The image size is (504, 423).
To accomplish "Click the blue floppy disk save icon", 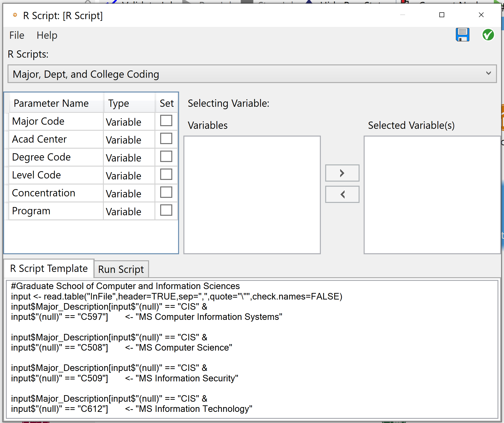I will coord(462,35).
